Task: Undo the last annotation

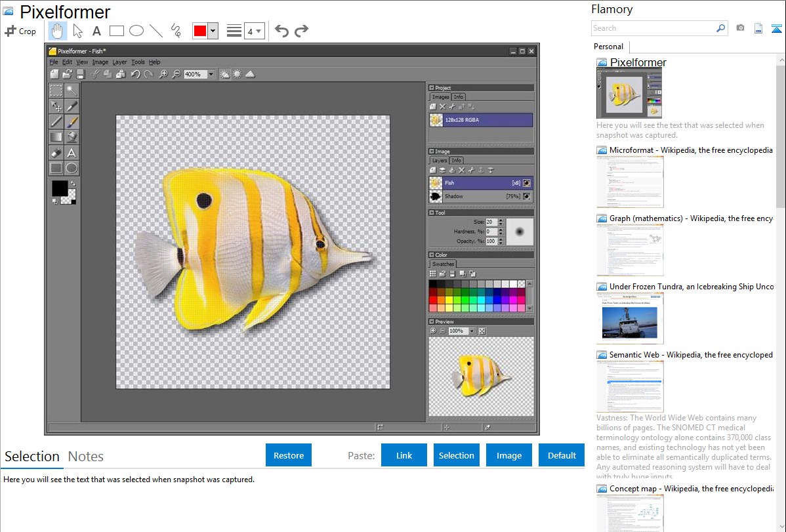Action: [x=281, y=31]
